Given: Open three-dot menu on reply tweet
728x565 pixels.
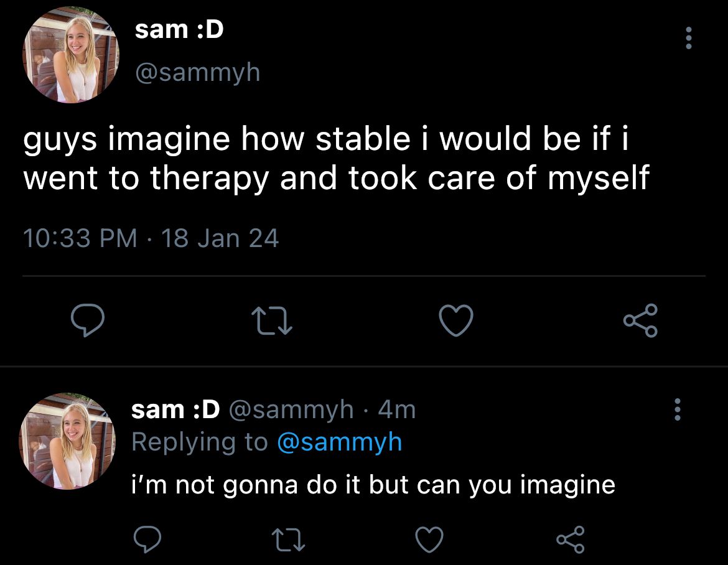Looking at the screenshot, I should coord(678,409).
